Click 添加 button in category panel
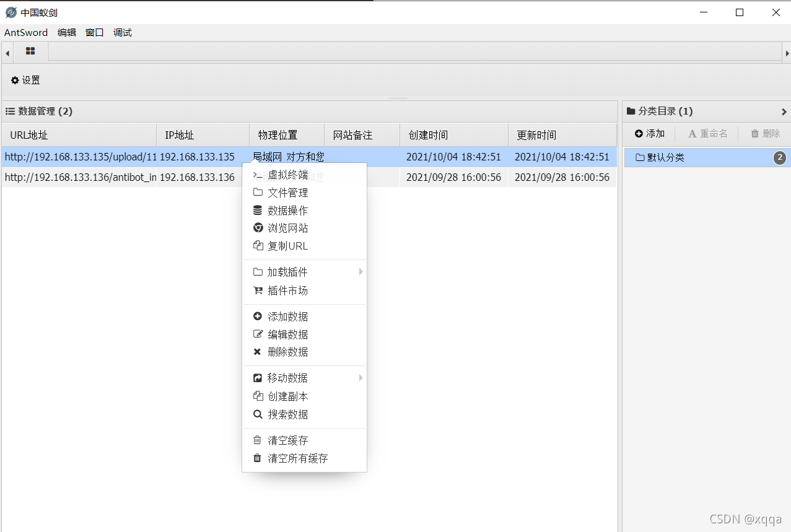Screen dimensions: 791x532 tap(650, 134)
